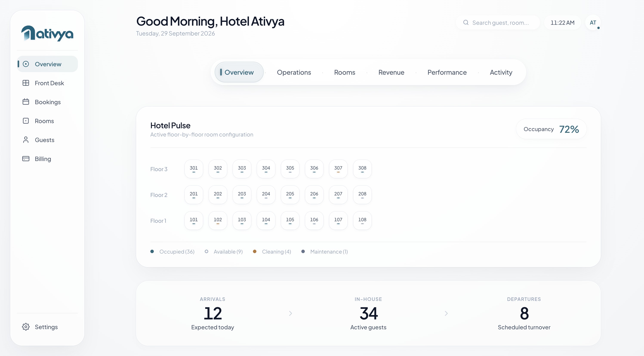
Task: Click the Available (9) legend entry
Action: point(224,251)
